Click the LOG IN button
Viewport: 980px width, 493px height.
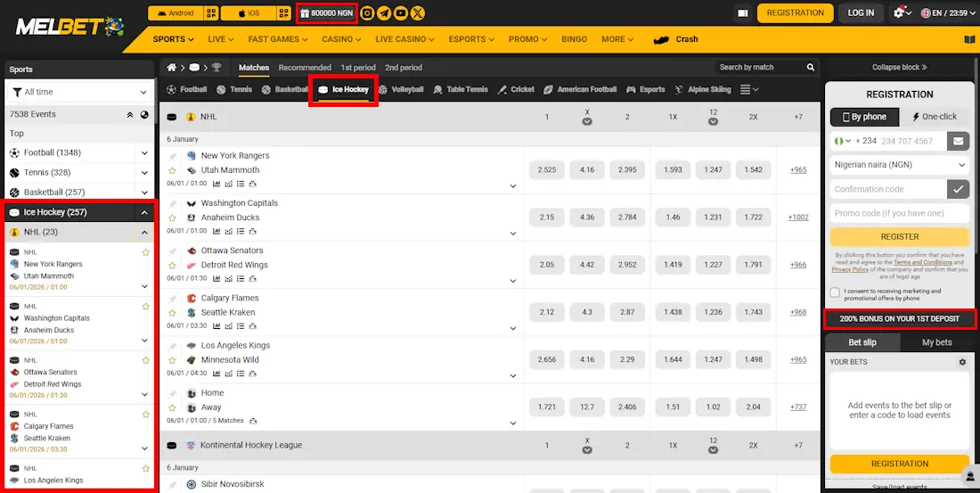click(x=861, y=13)
